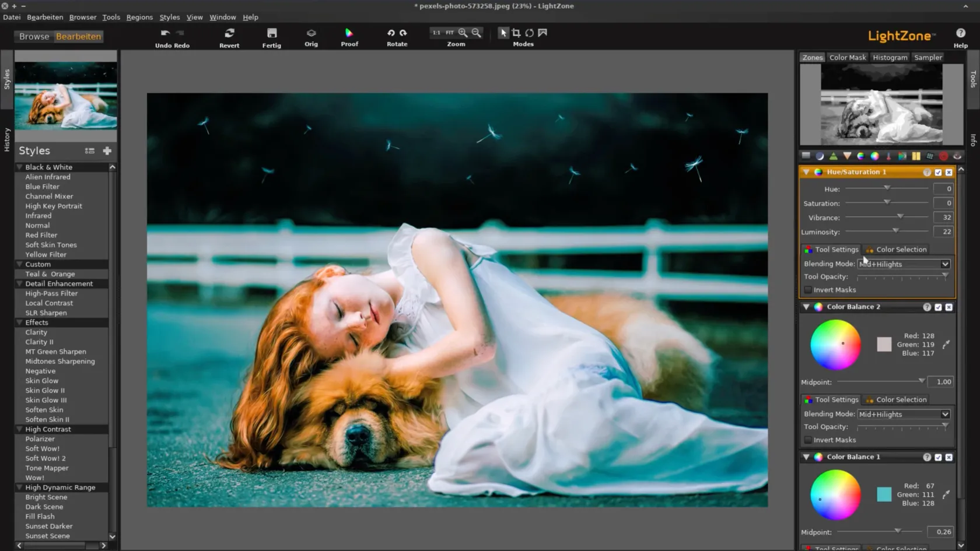980x551 pixels.
Task: Add a new style with plus icon
Action: 107,151
